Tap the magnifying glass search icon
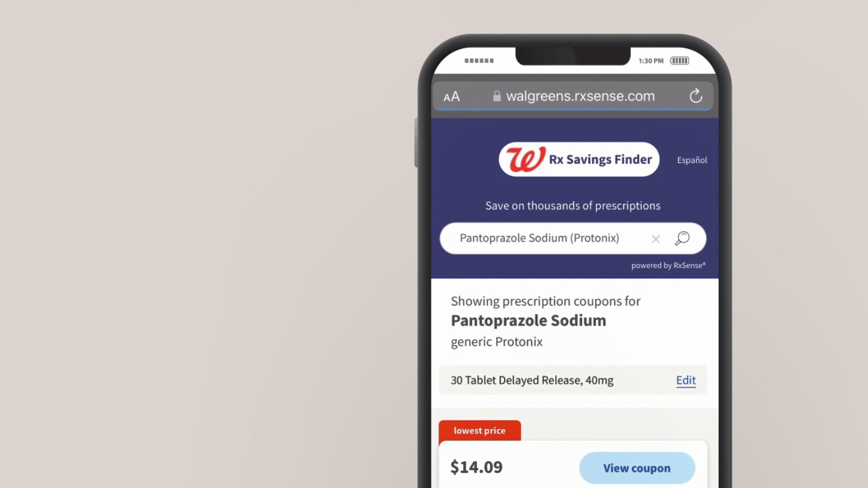 click(682, 238)
